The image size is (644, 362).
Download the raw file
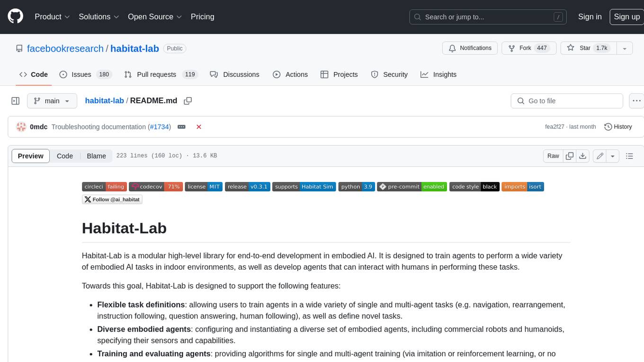click(x=583, y=156)
